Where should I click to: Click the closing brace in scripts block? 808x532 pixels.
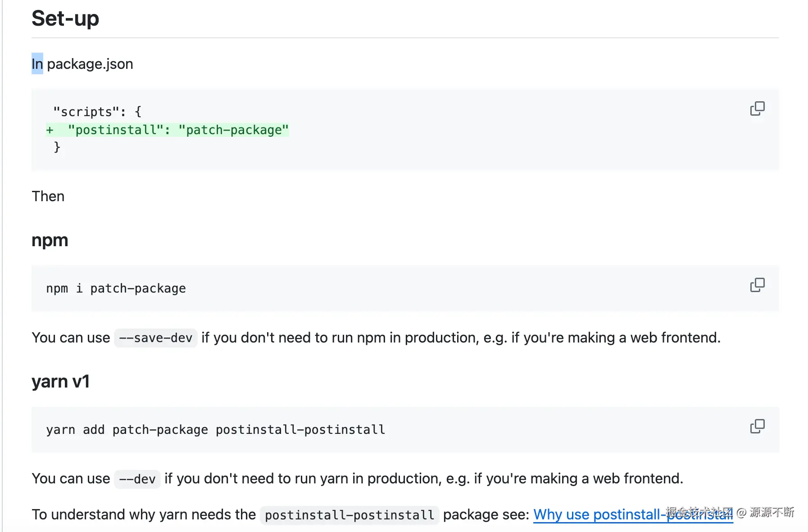point(57,147)
